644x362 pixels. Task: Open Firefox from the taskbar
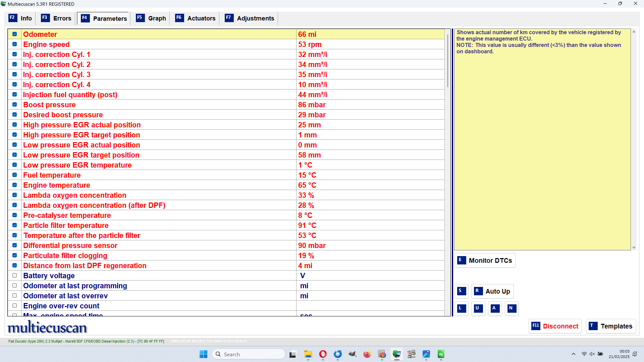(x=367, y=354)
